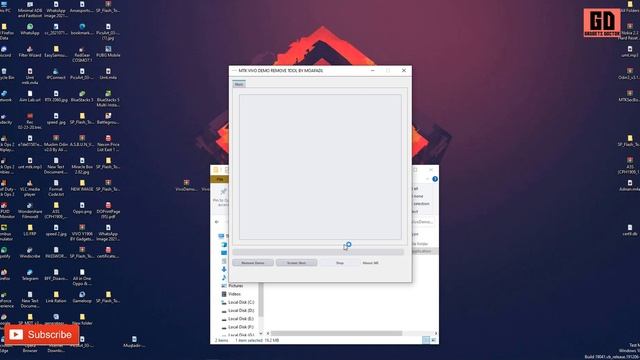This screenshot has width=640, height=360.
Task: Click the progress bar in MTK tool
Action: [318, 253]
